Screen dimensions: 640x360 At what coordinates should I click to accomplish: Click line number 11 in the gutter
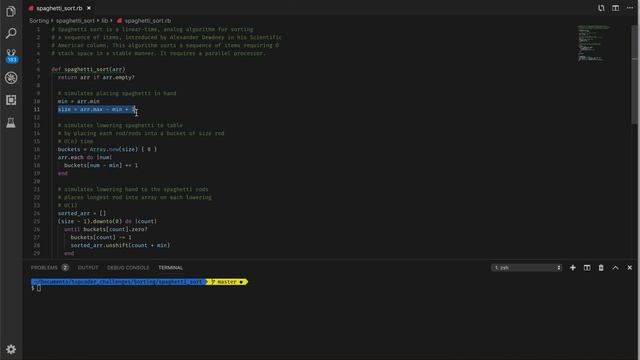click(x=37, y=109)
